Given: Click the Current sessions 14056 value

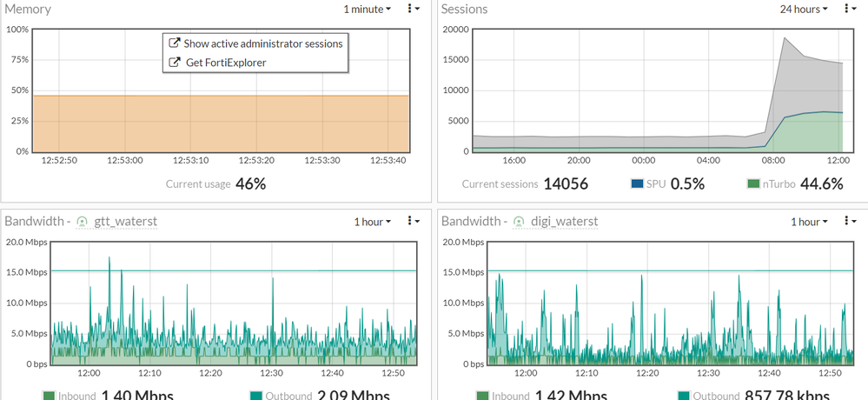Looking at the screenshot, I should [565, 184].
